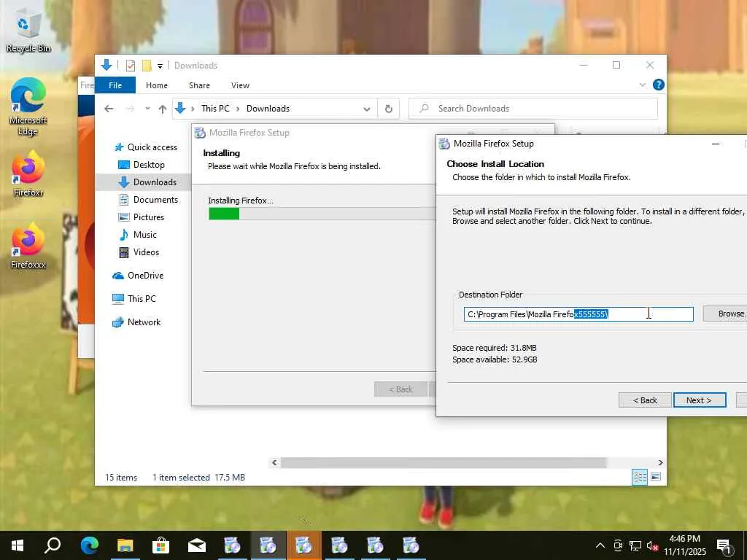Click the Properties quick access toolbar icon
The width and height of the screenshot is (747, 560).
[x=130, y=65]
